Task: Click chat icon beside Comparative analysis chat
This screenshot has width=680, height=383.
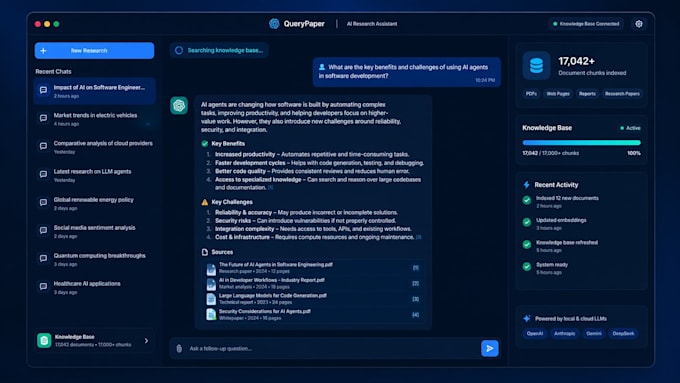Action: 43,146
